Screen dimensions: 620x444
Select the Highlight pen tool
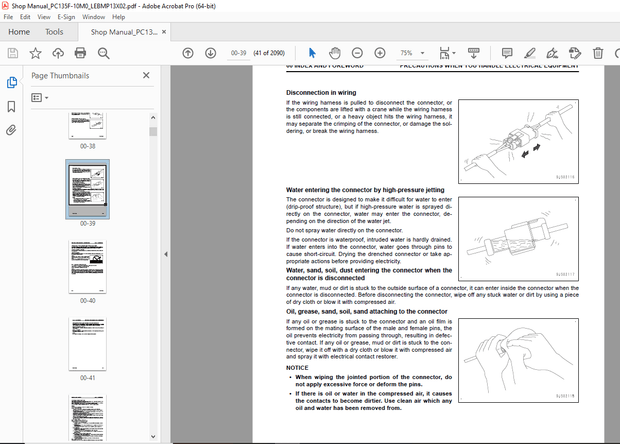click(530, 53)
